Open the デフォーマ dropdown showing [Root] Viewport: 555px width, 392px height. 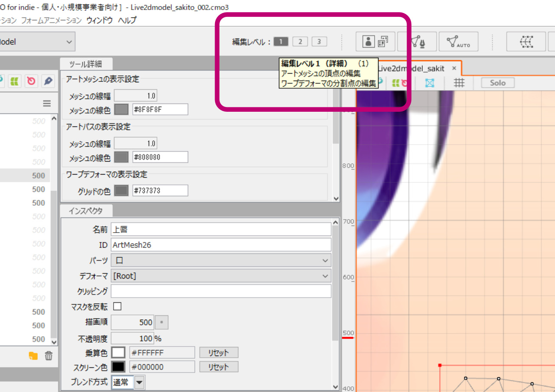(221, 276)
